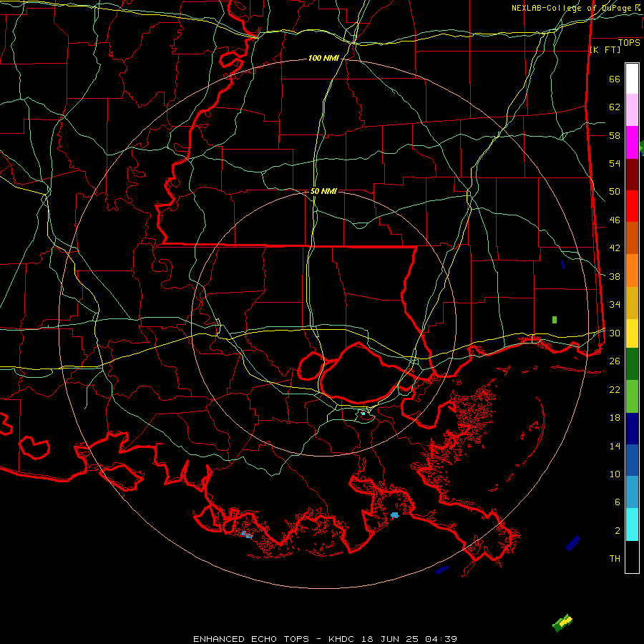This screenshot has height=644, width=644.
Task: Pick the dark green swatch on the color scale
Action: pyautogui.click(x=632, y=364)
